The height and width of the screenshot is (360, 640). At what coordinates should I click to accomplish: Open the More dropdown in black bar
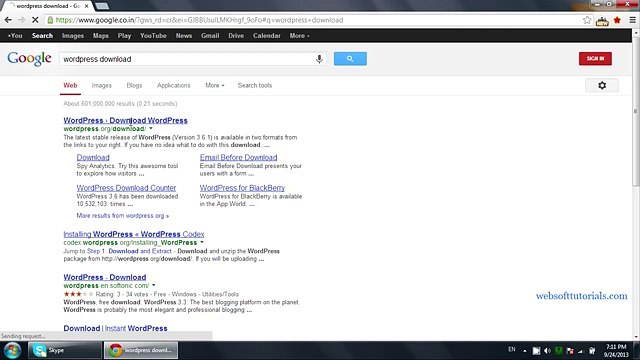[299, 36]
